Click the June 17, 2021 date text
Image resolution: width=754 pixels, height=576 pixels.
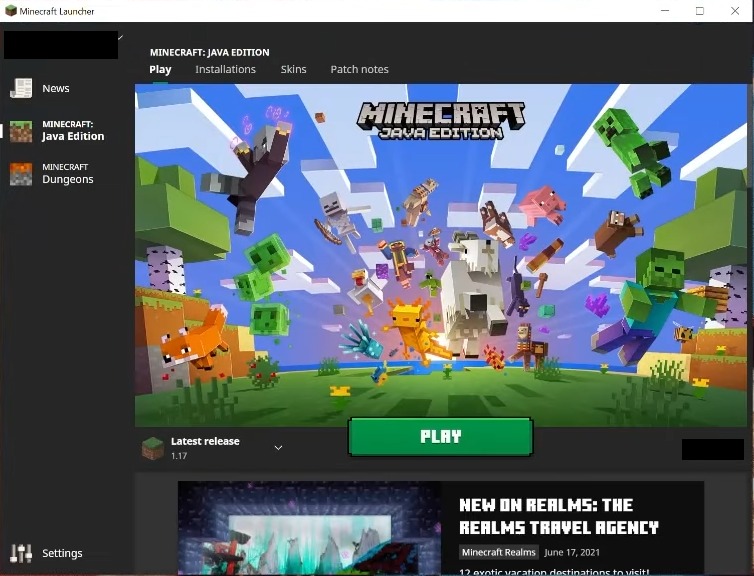pyautogui.click(x=572, y=552)
